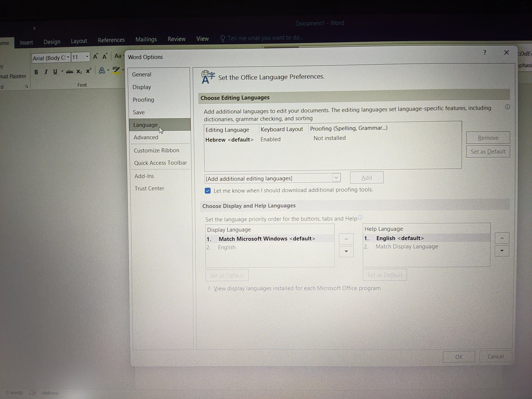Click the text effects A icon
The height and width of the screenshot is (399, 532).
(x=102, y=70)
